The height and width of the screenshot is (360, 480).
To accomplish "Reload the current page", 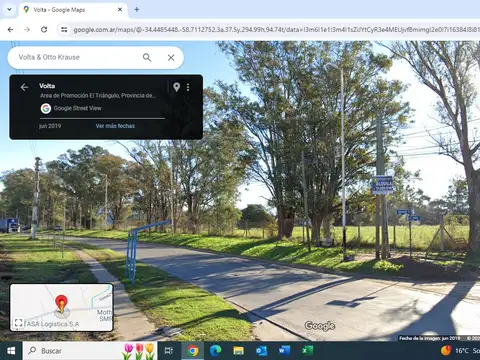I will coord(44,30).
